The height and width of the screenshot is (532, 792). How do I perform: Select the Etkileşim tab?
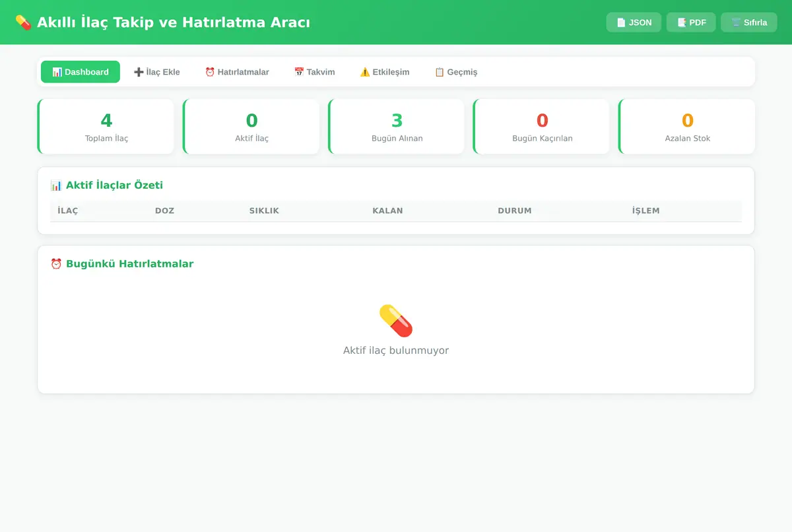(385, 72)
